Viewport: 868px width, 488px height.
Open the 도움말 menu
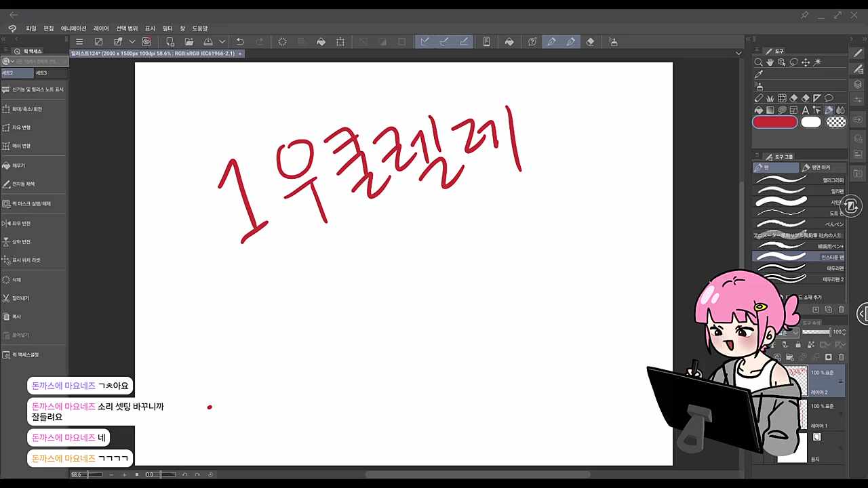(x=200, y=28)
